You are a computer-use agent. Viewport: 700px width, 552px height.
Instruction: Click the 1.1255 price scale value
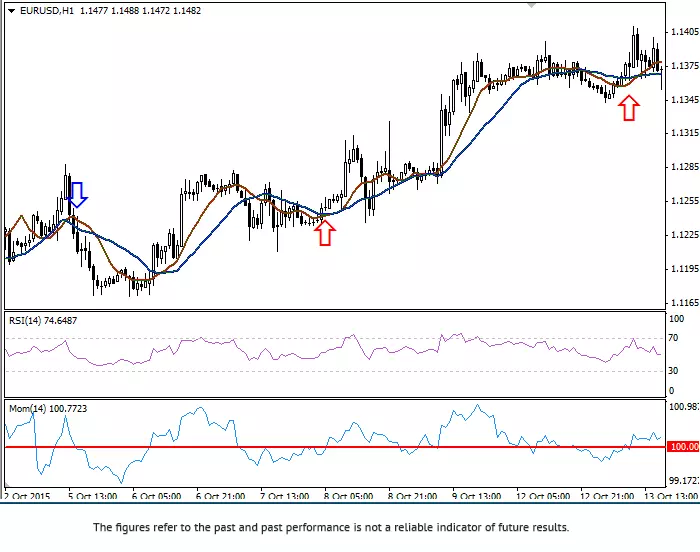point(685,201)
